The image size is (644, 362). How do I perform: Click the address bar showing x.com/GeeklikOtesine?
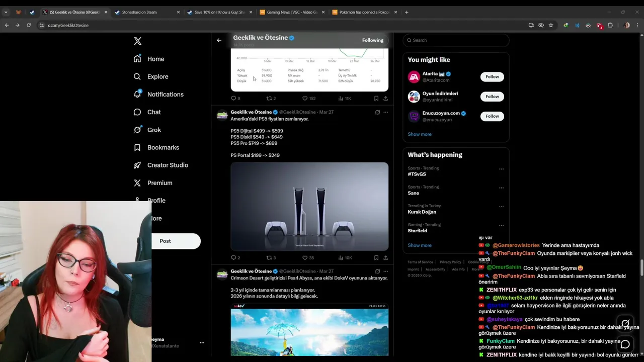pyautogui.click(x=282, y=25)
